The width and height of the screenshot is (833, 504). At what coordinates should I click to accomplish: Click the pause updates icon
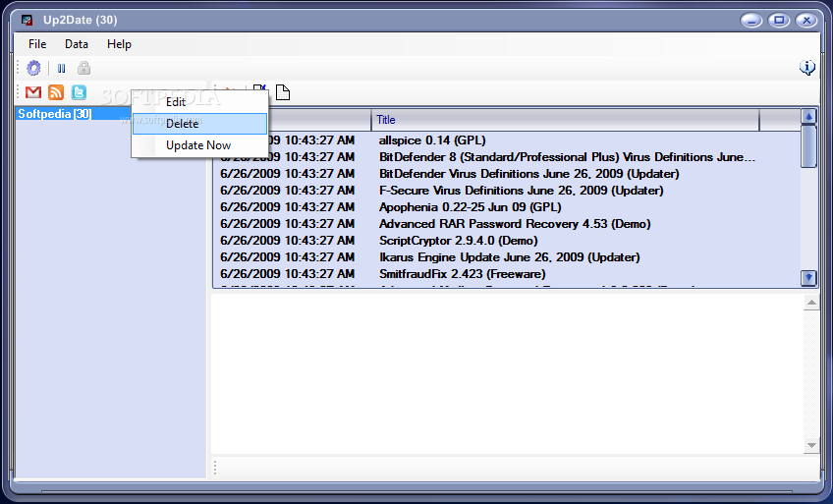(x=62, y=68)
